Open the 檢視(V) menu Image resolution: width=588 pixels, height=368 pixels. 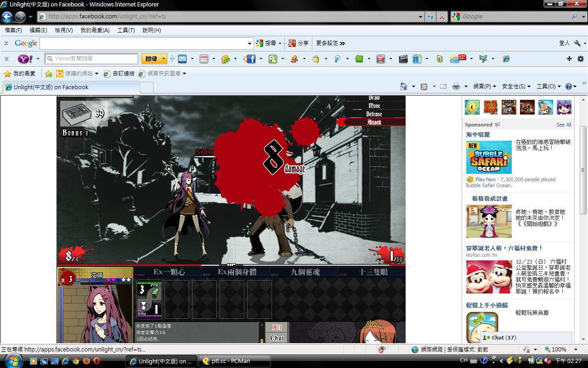pyautogui.click(x=63, y=30)
